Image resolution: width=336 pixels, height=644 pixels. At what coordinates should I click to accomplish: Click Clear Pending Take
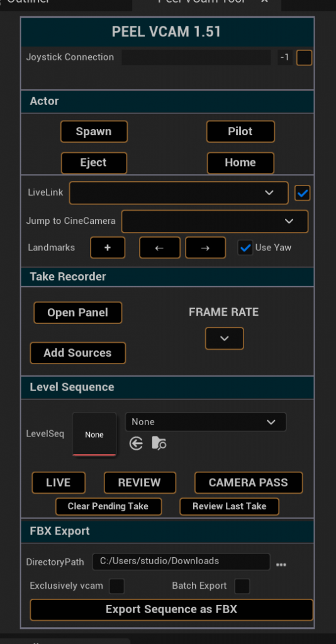(108, 506)
